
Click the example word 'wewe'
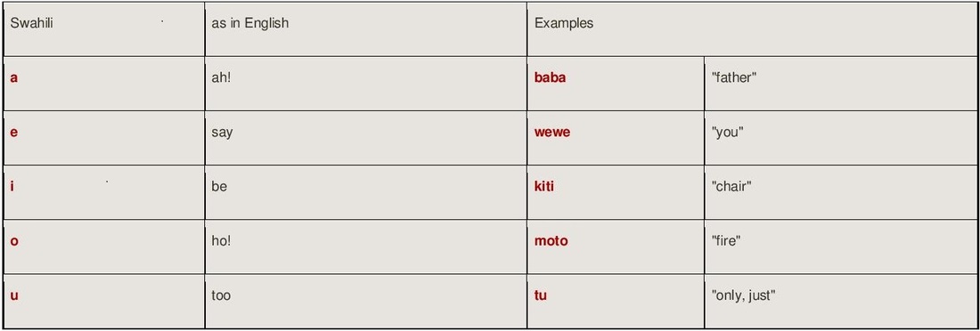[552, 133]
